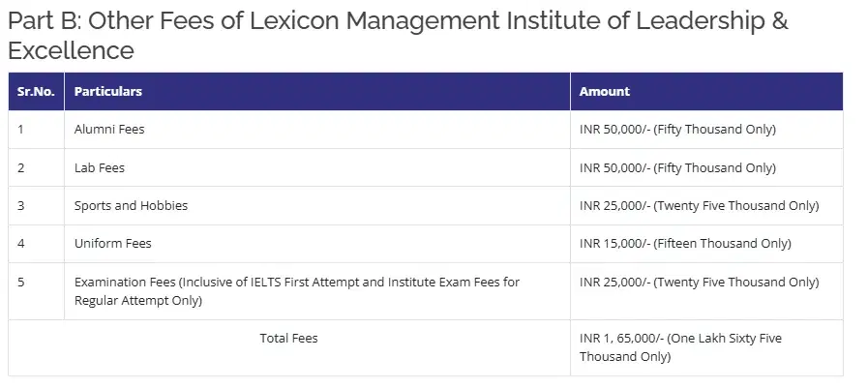Click the Amount column header
The image size is (868, 388).
point(604,91)
